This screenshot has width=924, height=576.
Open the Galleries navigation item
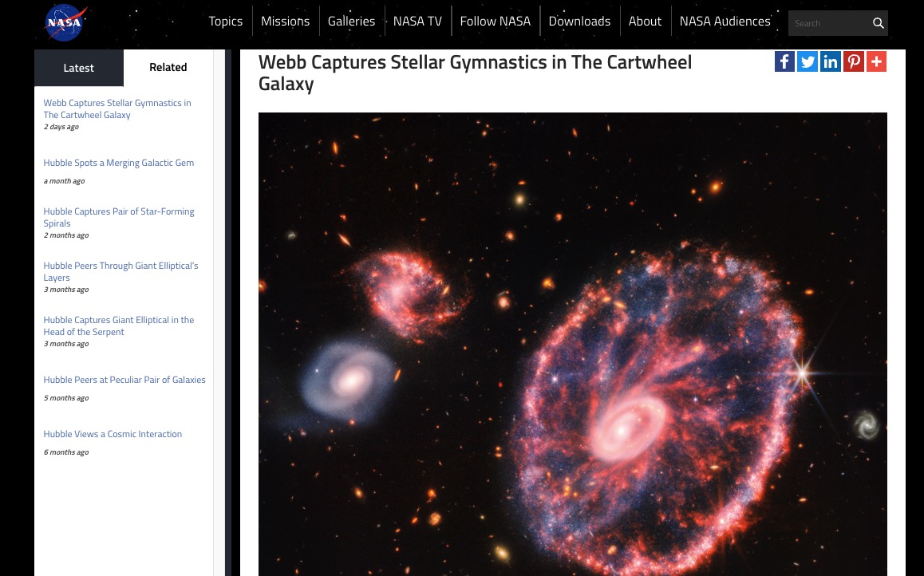coord(351,21)
